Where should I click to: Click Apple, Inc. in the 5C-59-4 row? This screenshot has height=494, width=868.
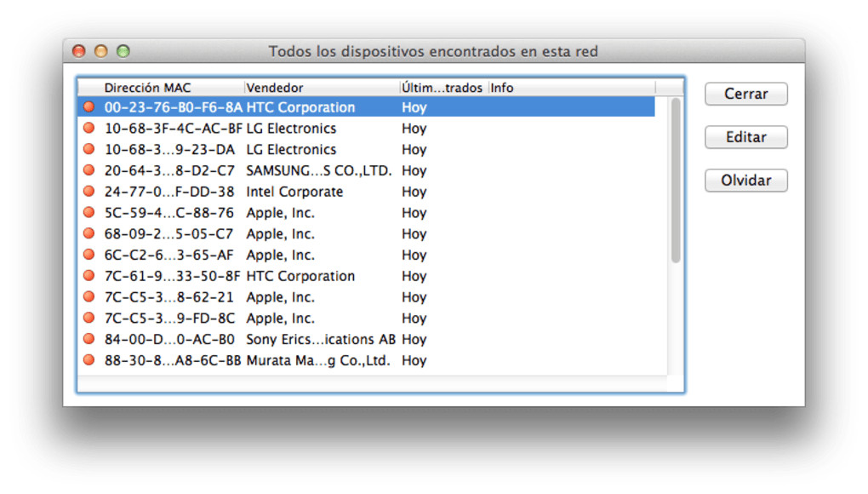pos(280,213)
